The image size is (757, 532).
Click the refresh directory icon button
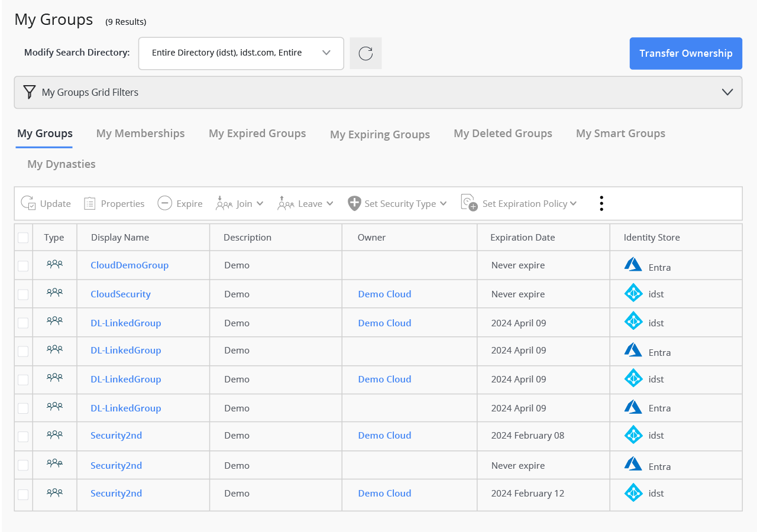click(365, 53)
